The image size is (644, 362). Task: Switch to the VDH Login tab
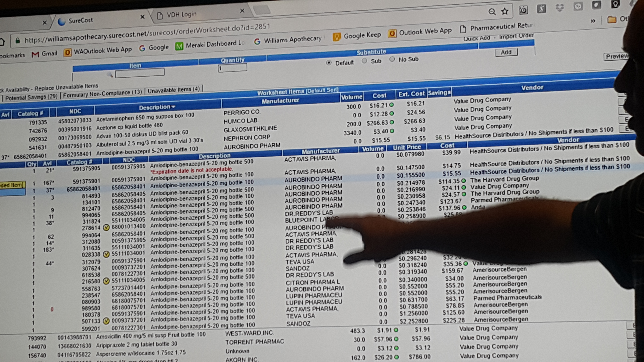pos(181,15)
